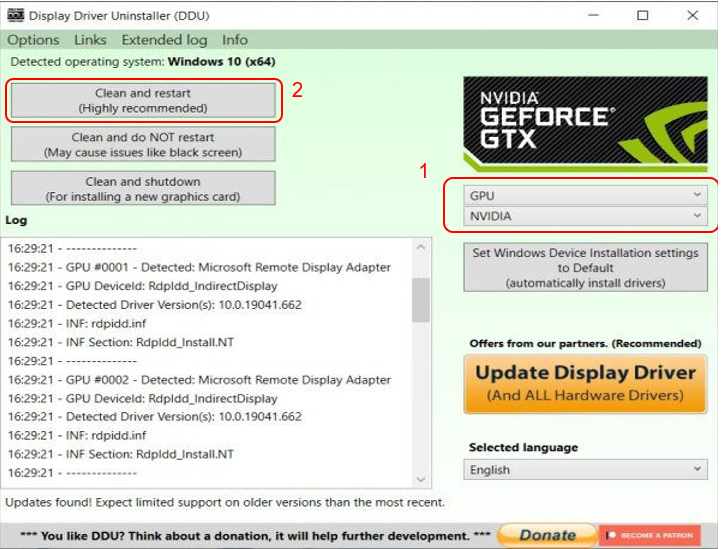Click Set Windows Device Installation settings button

click(x=585, y=268)
